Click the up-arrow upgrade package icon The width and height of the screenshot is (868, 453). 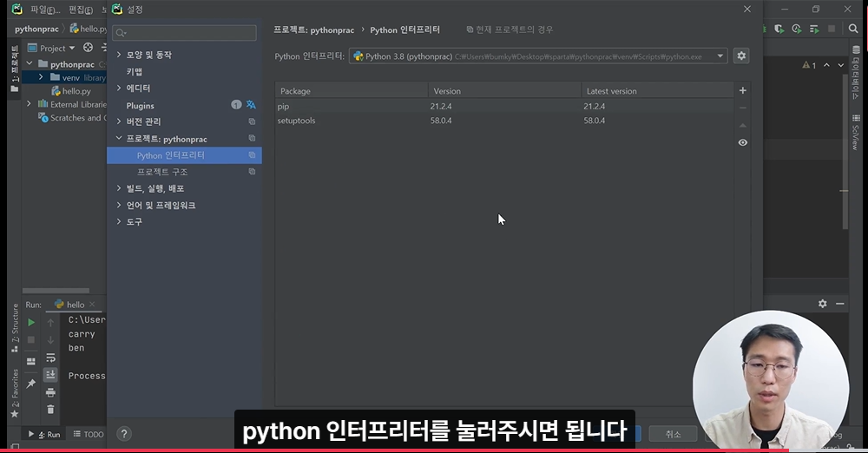[x=742, y=126]
